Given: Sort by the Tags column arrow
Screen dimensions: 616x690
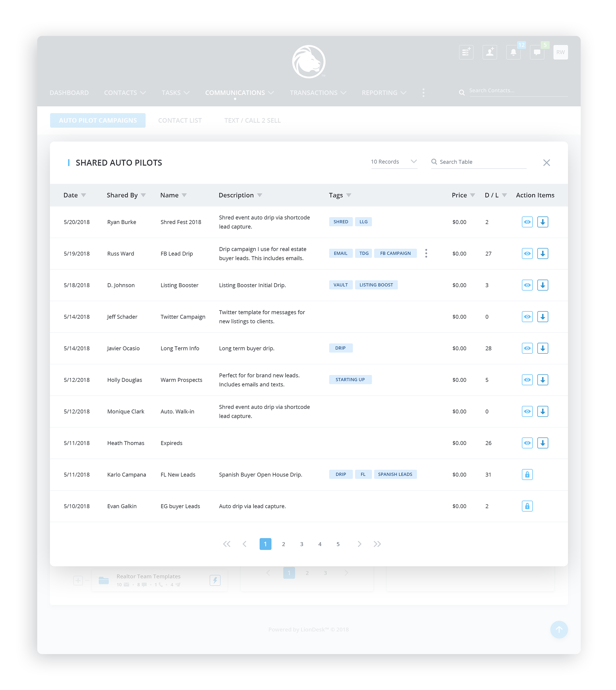Looking at the screenshot, I should pyautogui.click(x=349, y=195).
